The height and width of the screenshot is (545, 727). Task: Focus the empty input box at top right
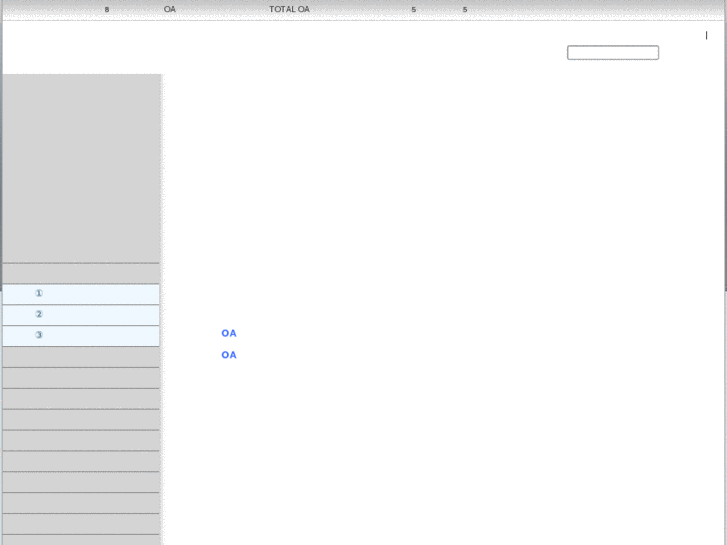point(613,52)
